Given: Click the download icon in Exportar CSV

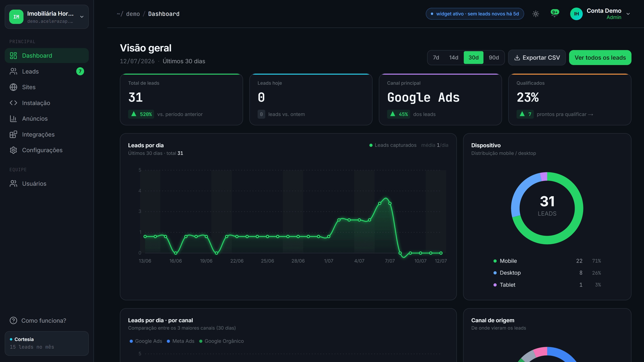Looking at the screenshot, I should click(517, 58).
